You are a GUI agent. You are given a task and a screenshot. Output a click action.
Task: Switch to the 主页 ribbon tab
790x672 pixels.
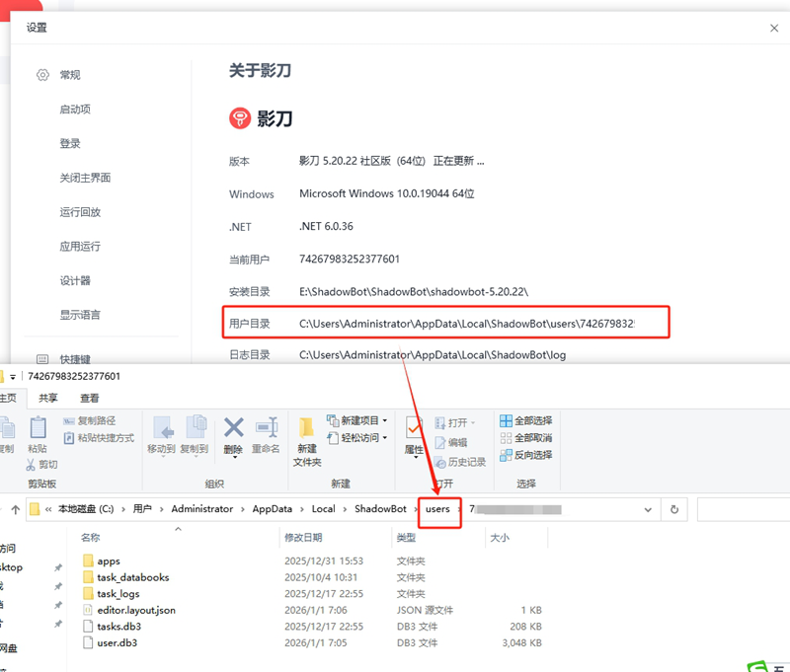(x=8, y=398)
